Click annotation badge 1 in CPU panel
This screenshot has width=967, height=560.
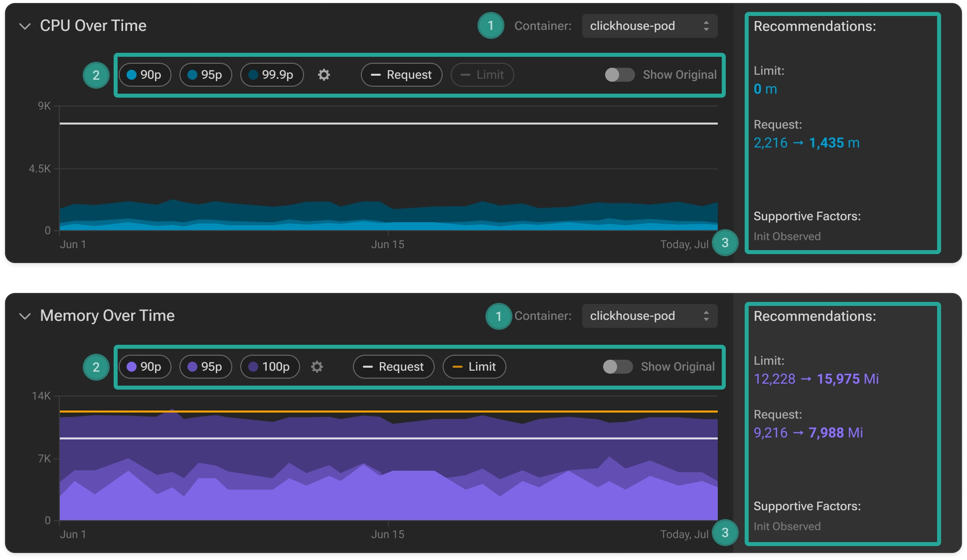(x=490, y=26)
